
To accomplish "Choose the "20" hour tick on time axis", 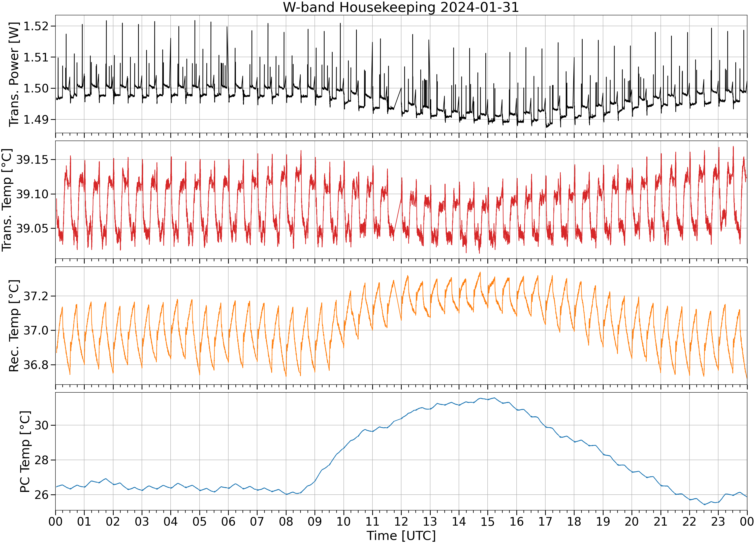I will click(632, 521).
